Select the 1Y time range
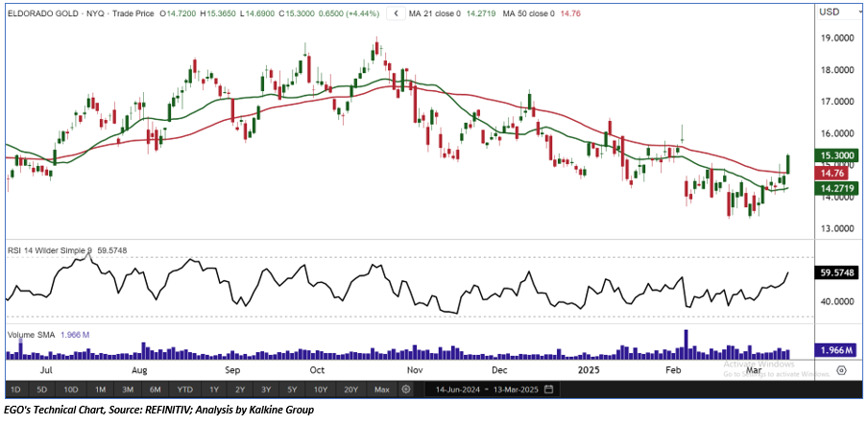This screenshot has height=424, width=868. pyautogui.click(x=214, y=389)
